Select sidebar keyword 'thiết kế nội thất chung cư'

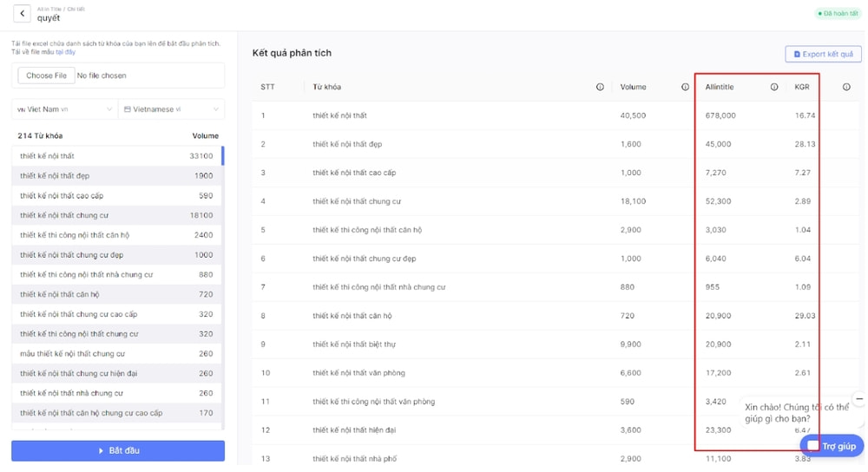click(116, 215)
